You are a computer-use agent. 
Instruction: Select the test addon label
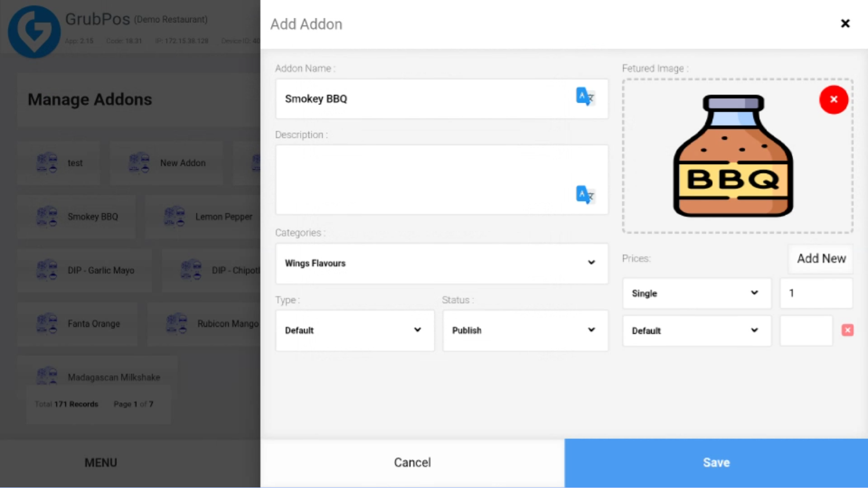click(x=75, y=163)
